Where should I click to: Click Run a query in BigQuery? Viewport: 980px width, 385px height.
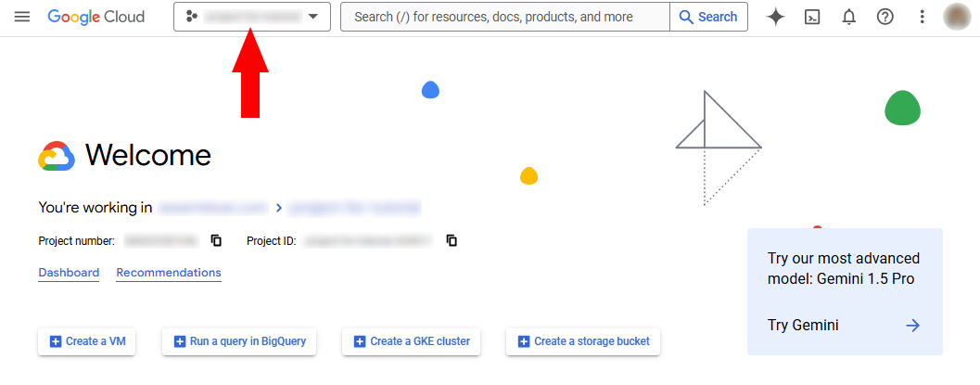point(239,341)
